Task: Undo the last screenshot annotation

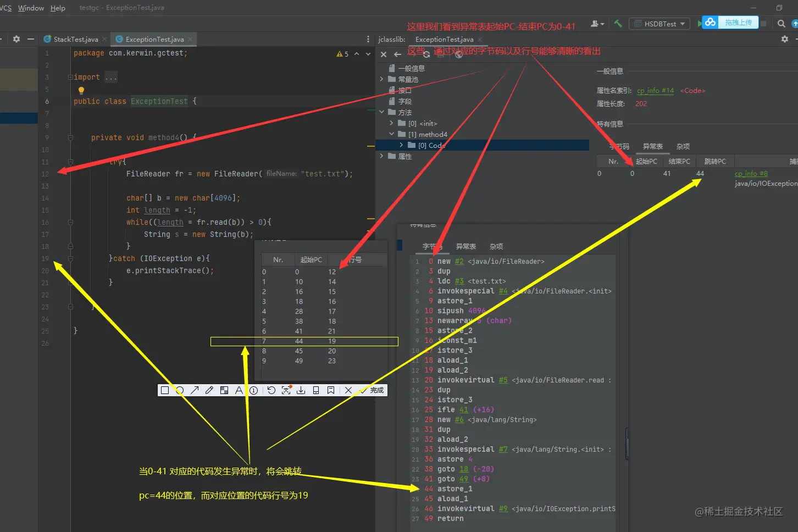Action: pyautogui.click(x=271, y=390)
